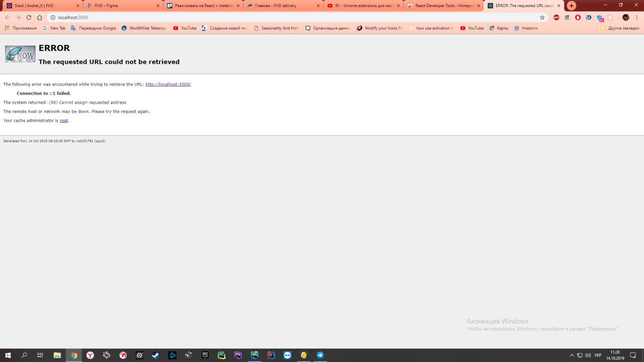Click the browser Forward arrow
Image resolution: width=644 pixels, height=362 pixels.
tap(18, 18)
